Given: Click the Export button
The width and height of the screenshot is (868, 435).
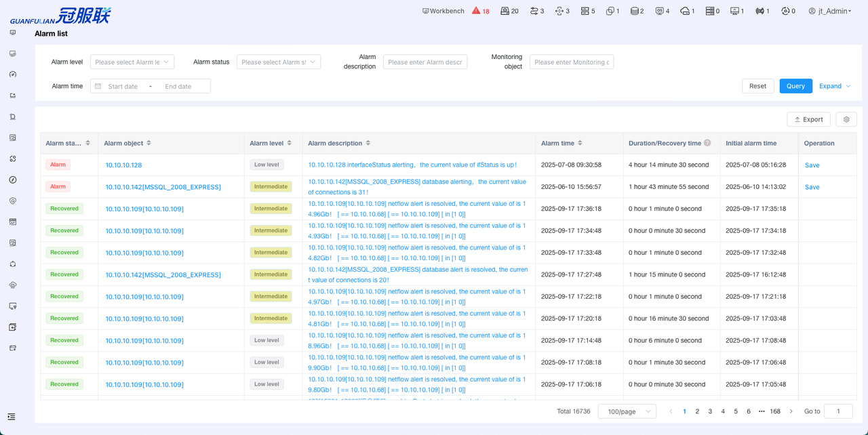Looking at the screenshot, I should point(808,119).
